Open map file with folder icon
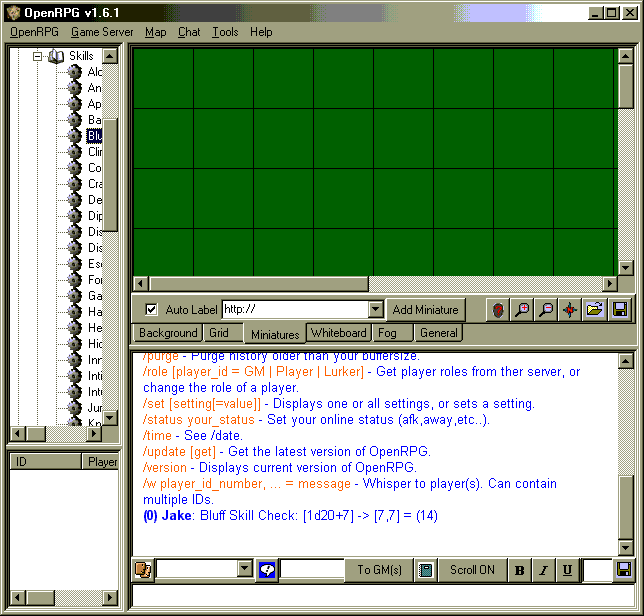Screen dimensions: 644x616 pyautogui.click(x=595, y=310)
